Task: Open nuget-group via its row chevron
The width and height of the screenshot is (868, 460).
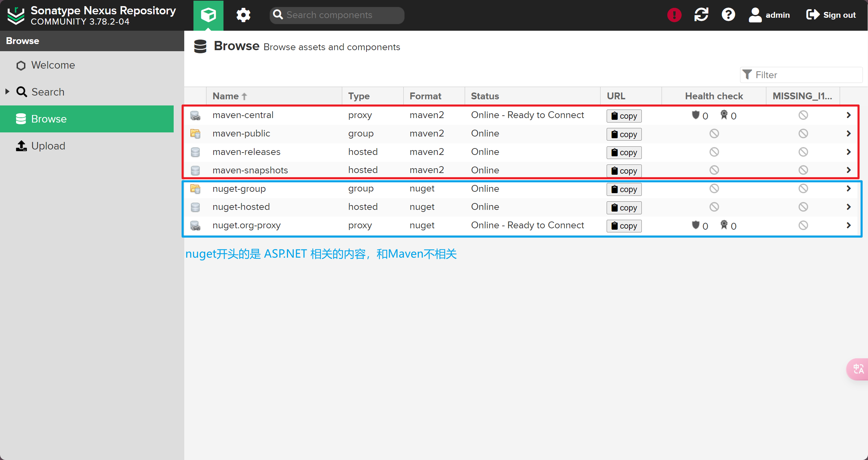Action: 849,188
